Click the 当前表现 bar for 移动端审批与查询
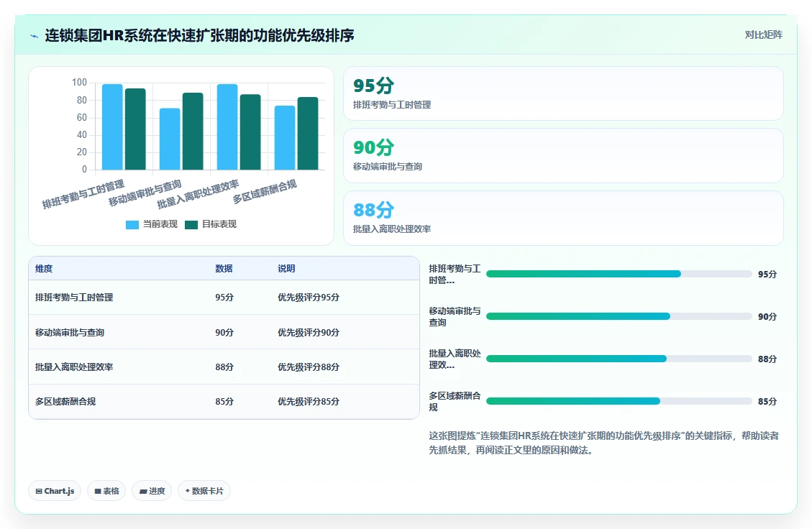This screenshot has height=529, width=812. click(170, 139)
